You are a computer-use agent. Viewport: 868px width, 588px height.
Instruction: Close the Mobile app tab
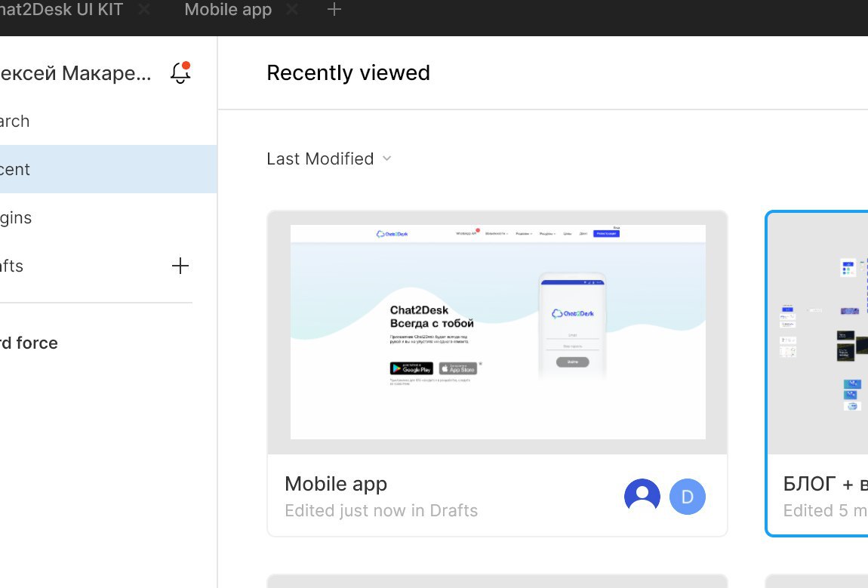[292, 9]
